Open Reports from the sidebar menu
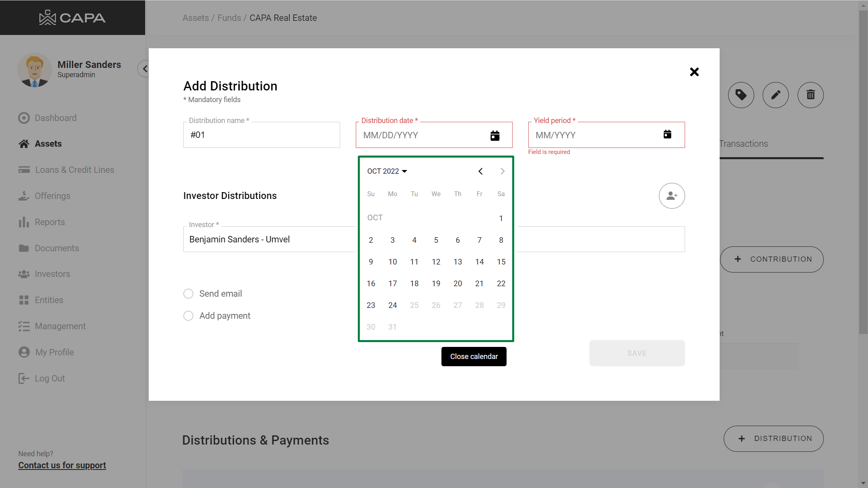 (49, 222)
